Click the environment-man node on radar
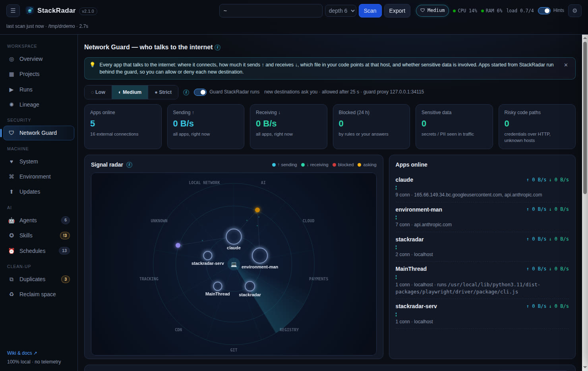The image size is (588, 371). [x=260, y=256]
